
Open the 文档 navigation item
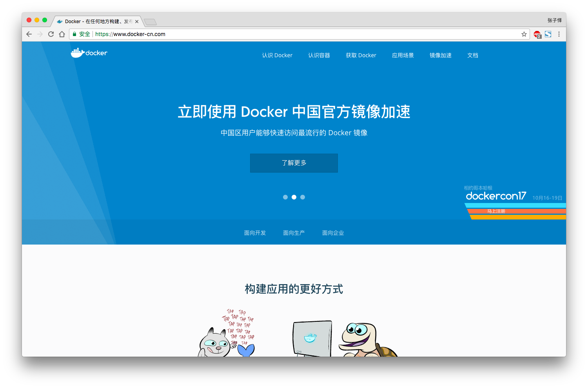[473, 55]
